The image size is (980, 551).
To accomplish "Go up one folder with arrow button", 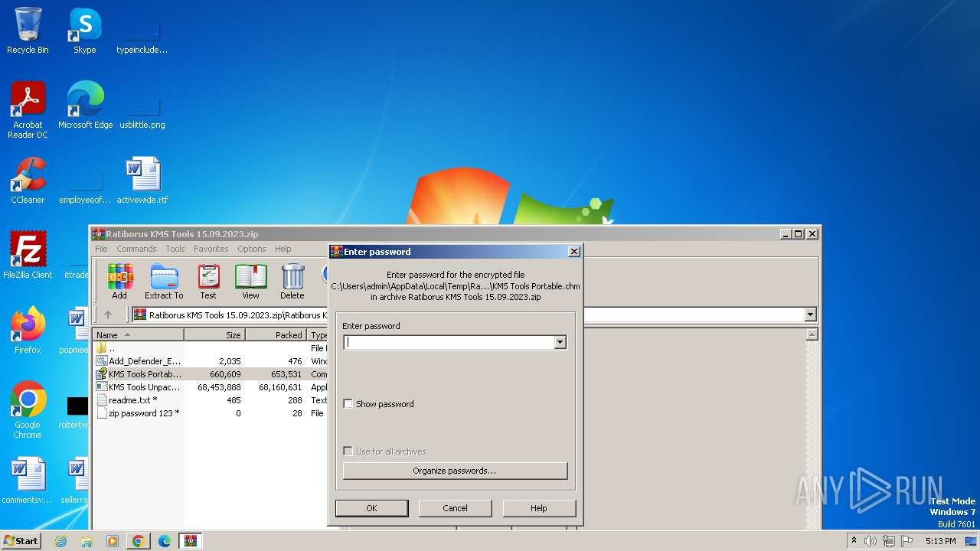I will click(x=108, y=315).
